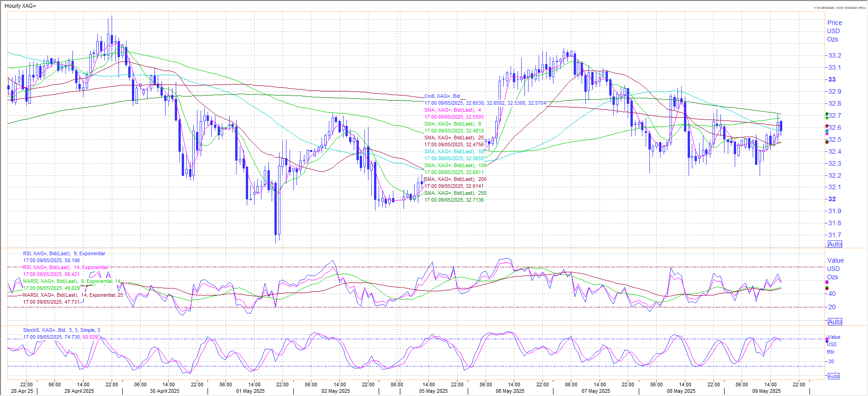The width and height of the screenshot is (868, 396).
Task: Click the lowest candle wick near 31.7
Action: point(275,239)
